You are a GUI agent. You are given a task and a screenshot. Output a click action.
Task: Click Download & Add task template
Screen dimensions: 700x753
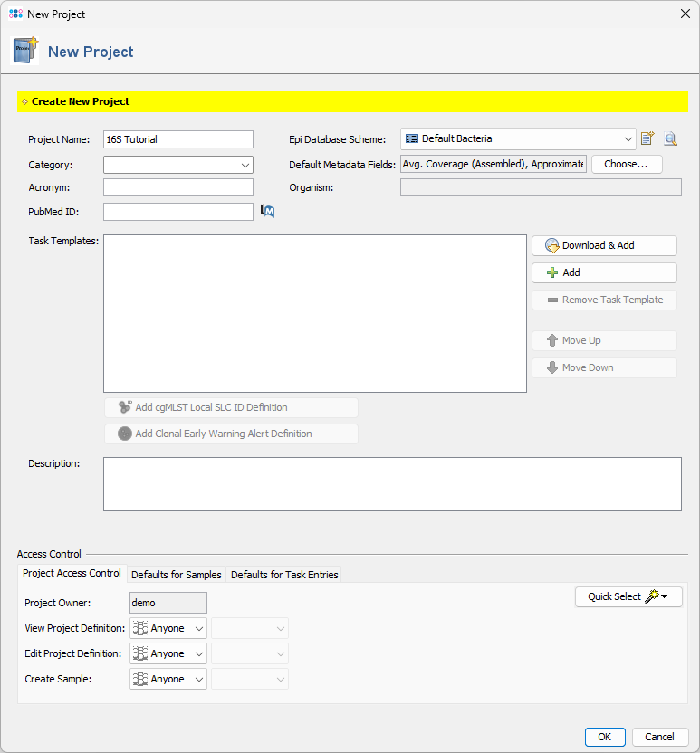(x=604, y=245)
